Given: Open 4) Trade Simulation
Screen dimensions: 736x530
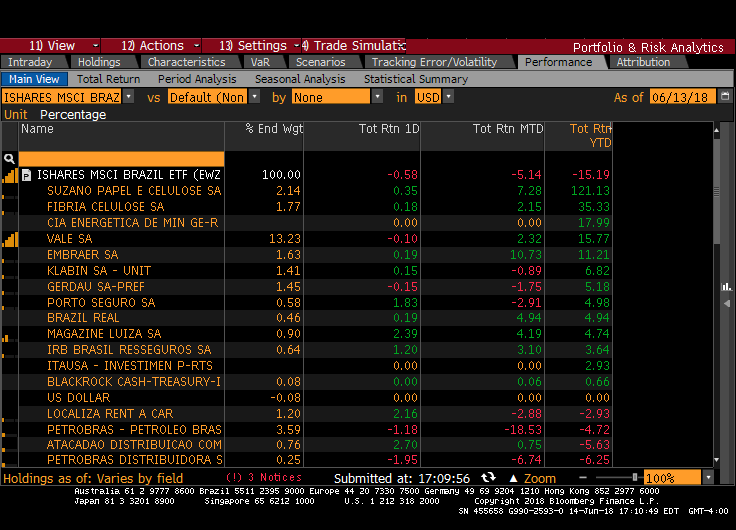Looking at the screenshot, I should [x=353, y=46].
